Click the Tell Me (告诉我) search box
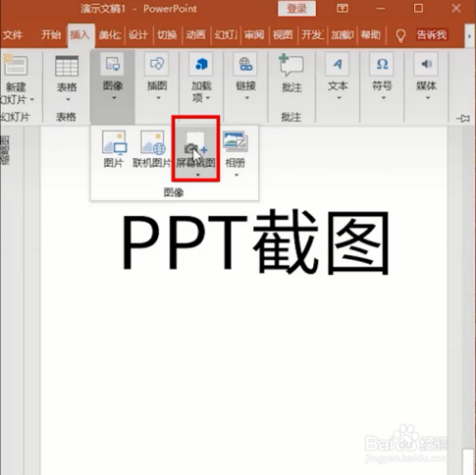The height and width of the screenshot is (475, 476). point(431,34)
